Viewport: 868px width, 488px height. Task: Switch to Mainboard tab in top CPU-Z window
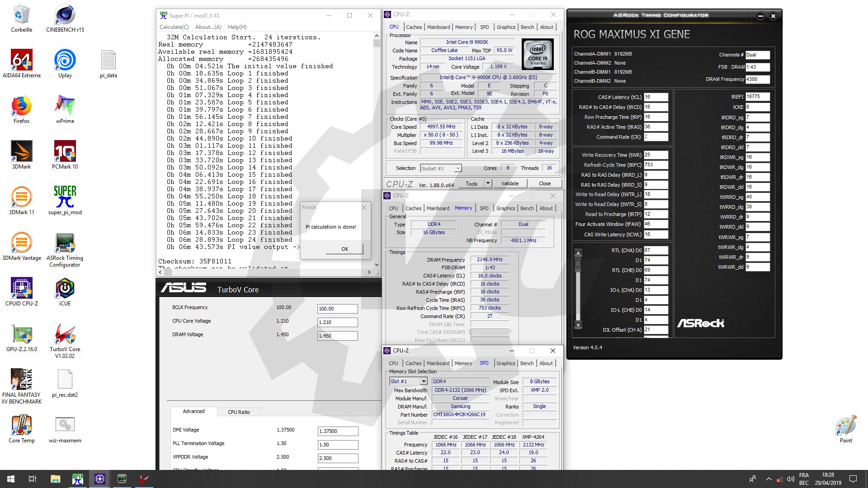tap(439, 27)
